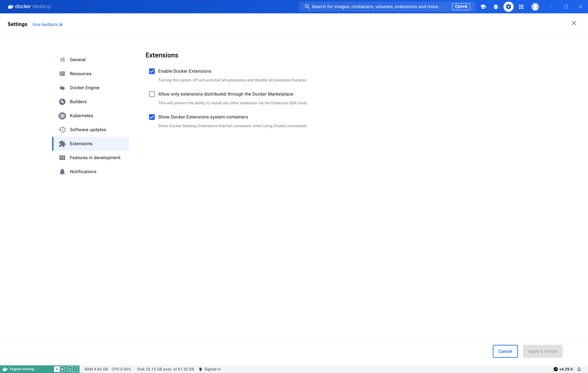Click the Settings gear icon in header
This screenshot has width=588, height=373.
point(508,7)
